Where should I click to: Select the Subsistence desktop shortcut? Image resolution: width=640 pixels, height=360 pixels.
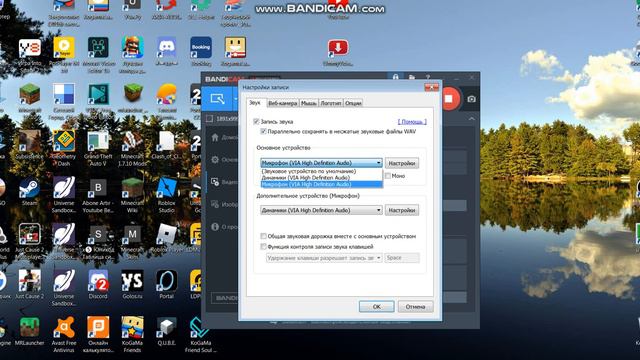[29, 145]
